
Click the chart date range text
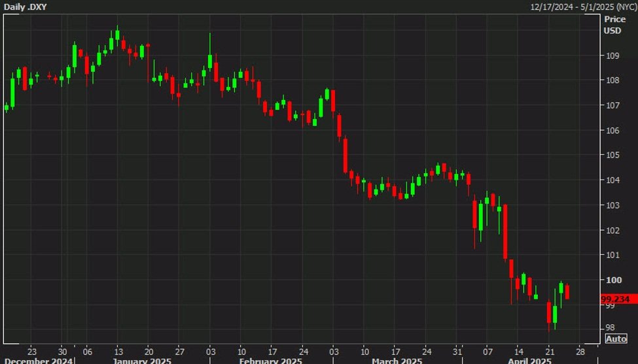(583, 6)
